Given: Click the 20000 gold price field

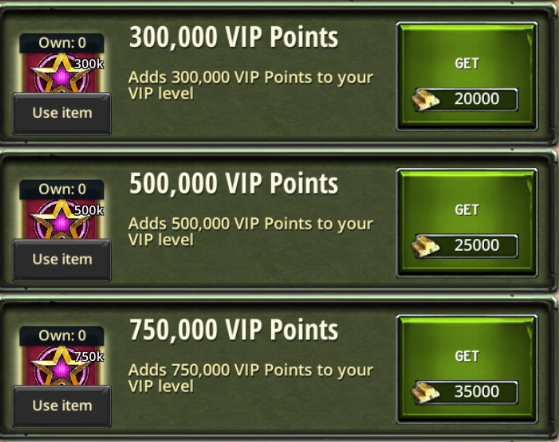Looking at the screenshot, I should 466,99.
